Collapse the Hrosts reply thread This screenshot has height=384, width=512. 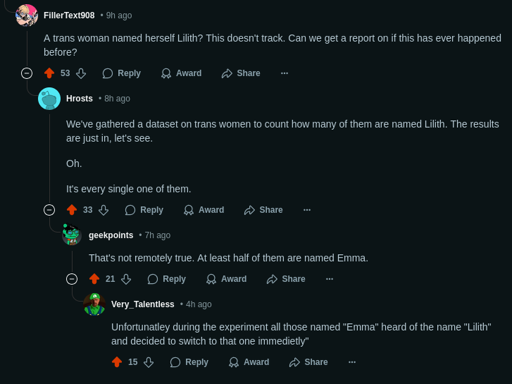coord(49,210)
